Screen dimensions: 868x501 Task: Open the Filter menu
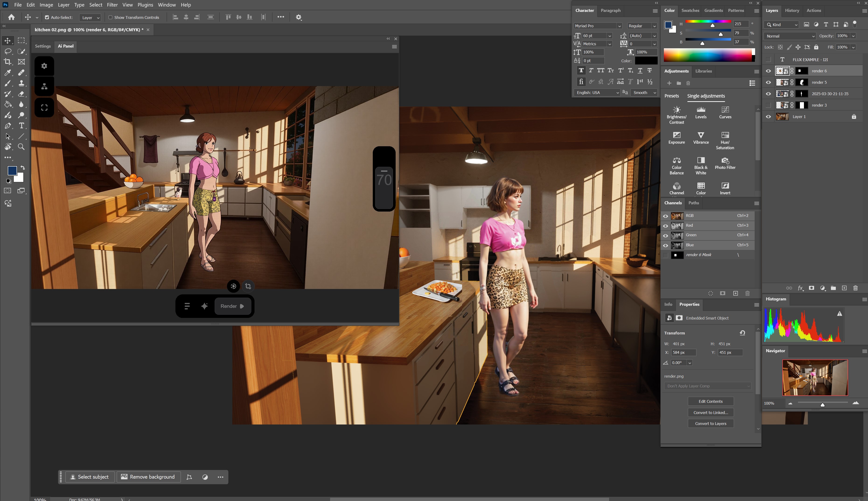pos(112,5)
